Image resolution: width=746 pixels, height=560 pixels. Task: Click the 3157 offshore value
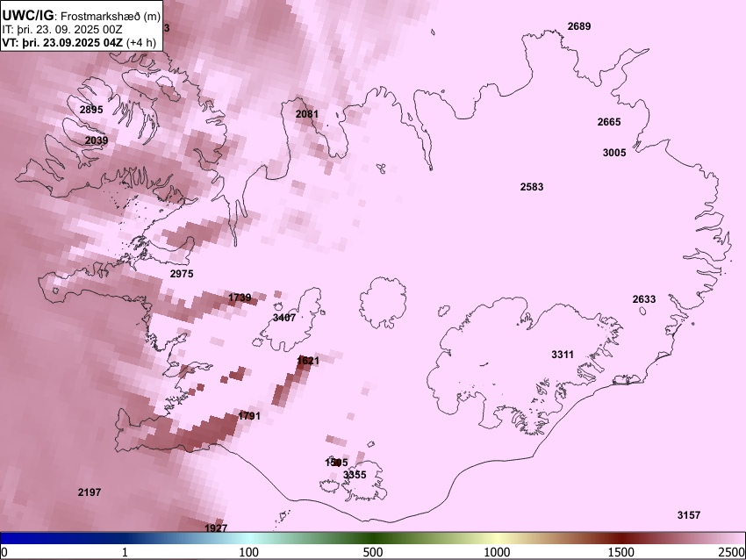688,515
